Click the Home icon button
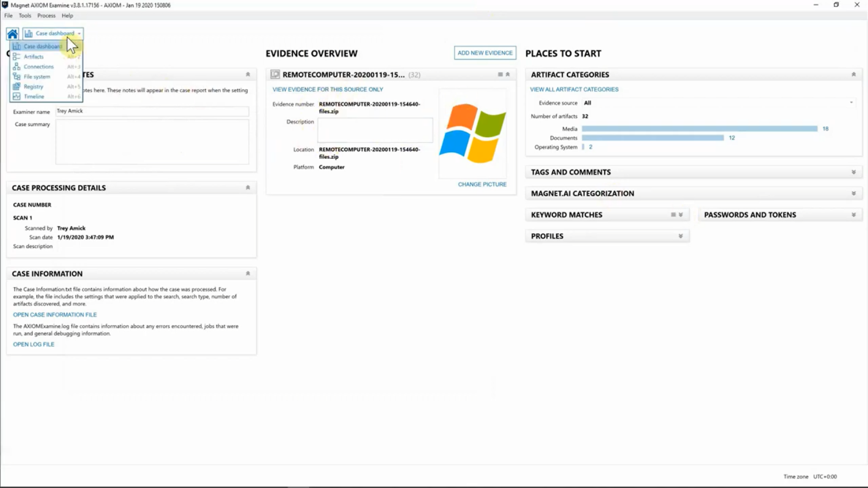The width and height of the screenshot is (868, 488). 12,34
